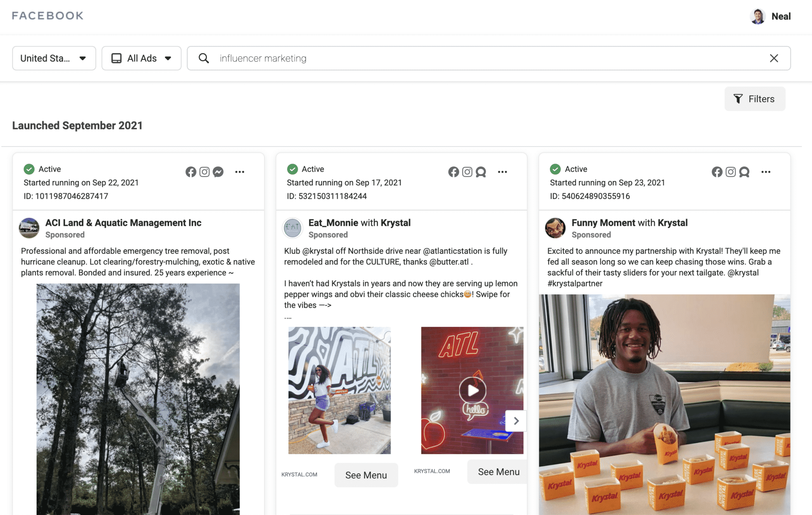Click Krystal link in Eat_Monnie ad header
The width and height of the screenshot is (812, 515).
point(396,223)
